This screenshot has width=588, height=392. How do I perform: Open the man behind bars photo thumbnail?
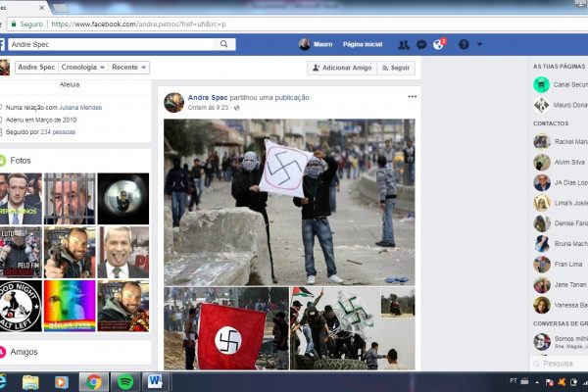pos(70,198)
